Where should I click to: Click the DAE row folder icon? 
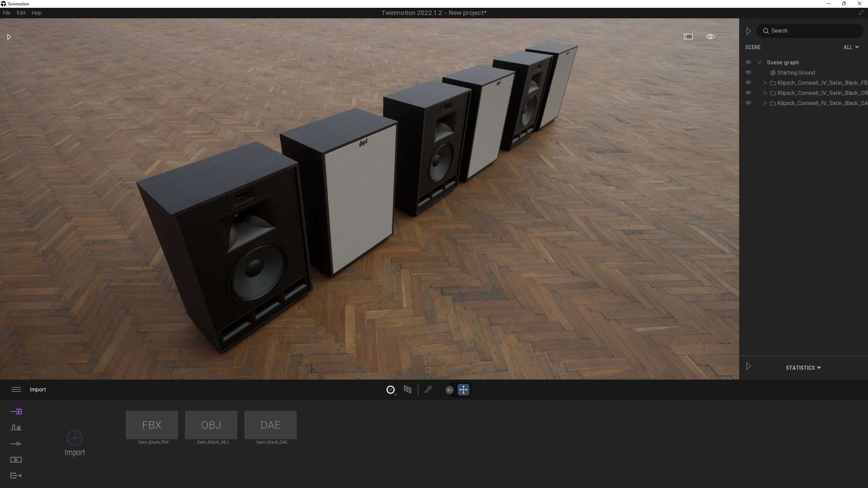(773, 103)
